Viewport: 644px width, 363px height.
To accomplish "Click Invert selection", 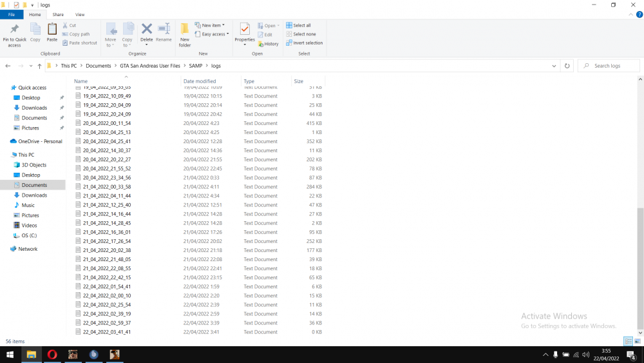I will pos(305,43).
